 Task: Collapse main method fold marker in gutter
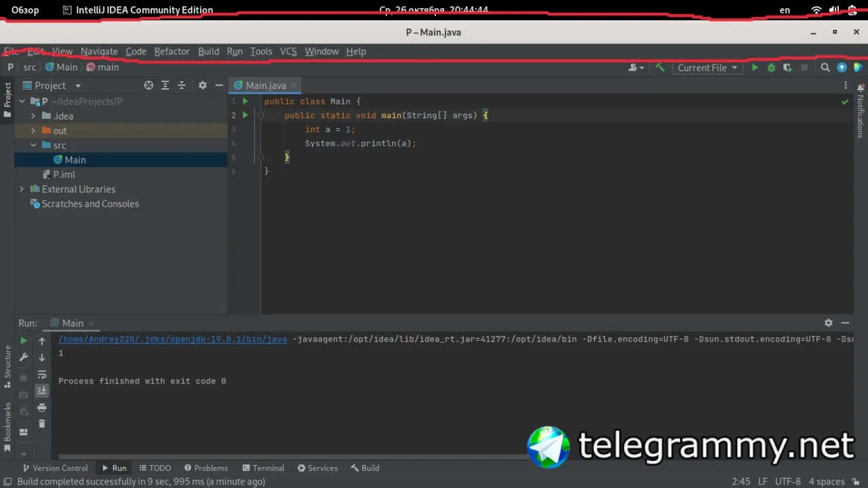[x=260, y=115]
